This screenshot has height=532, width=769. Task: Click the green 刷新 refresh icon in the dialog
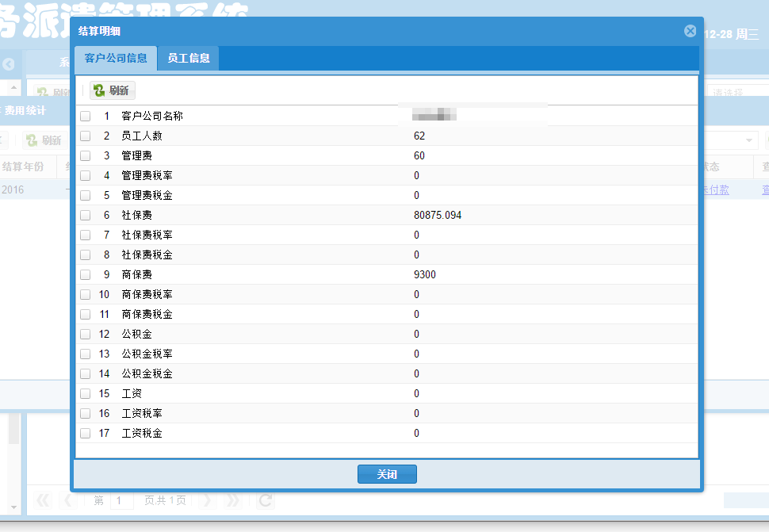99,90
